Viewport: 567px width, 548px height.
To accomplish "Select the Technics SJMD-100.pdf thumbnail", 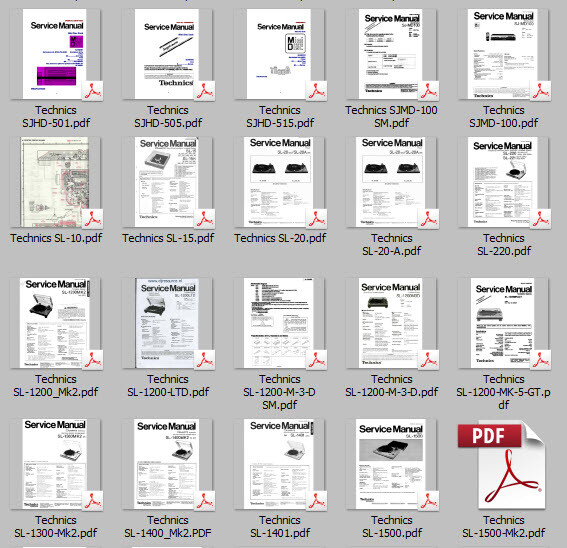I will pos(503,54).
